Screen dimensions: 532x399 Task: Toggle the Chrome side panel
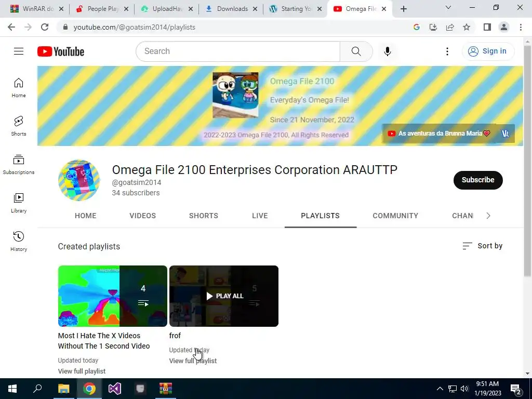(487, 27)
